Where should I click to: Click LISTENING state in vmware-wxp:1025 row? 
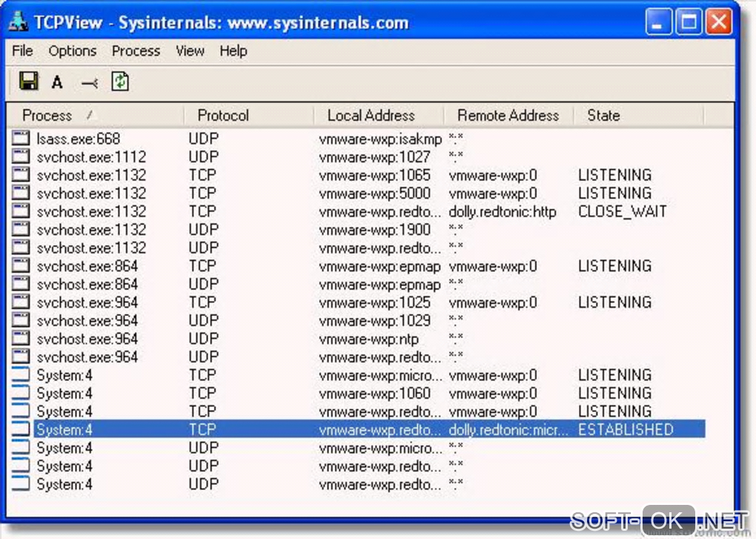pyautogui.click(x=614, y=302)
